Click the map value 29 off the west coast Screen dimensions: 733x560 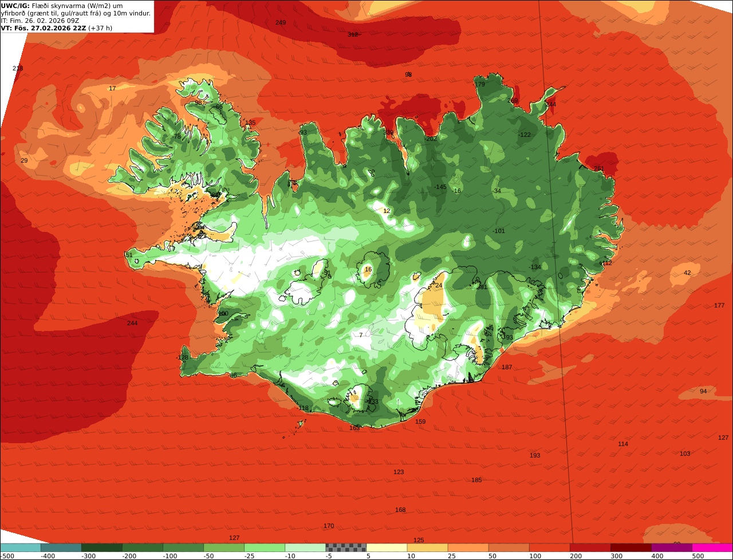click(24, 161)
